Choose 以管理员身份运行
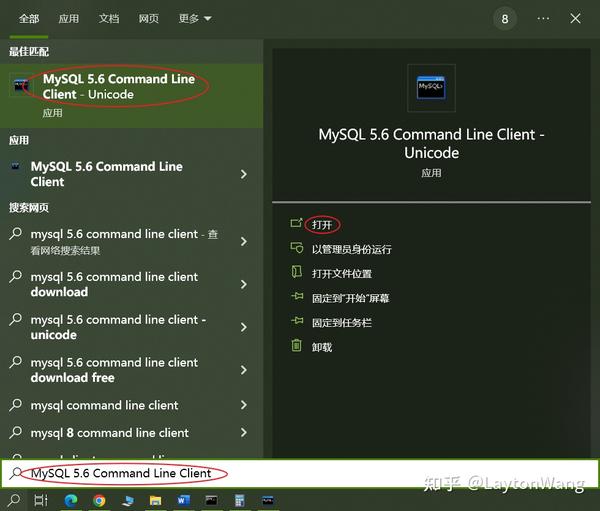Screen dimensions: 600x511 [x=352, y=250]
